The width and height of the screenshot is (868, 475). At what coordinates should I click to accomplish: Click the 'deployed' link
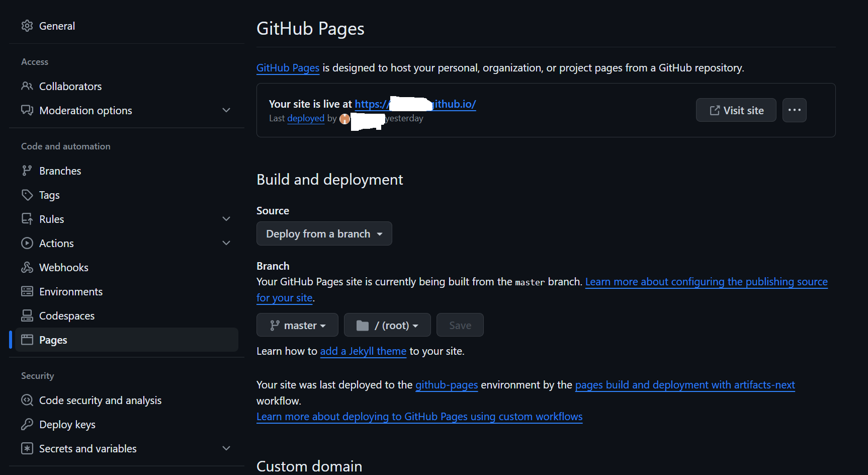click(x=306, y=118)
